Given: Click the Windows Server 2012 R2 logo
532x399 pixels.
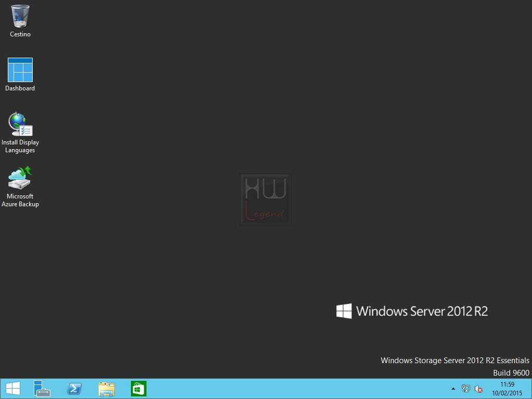Looking at the screenshot, I should point(412,311).
